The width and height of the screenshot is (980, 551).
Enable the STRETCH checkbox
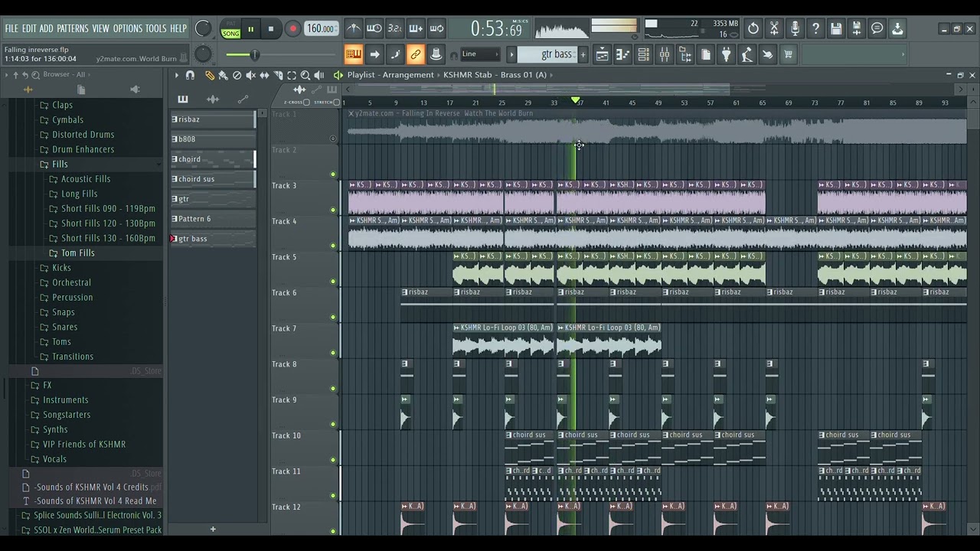pos(338,102)
